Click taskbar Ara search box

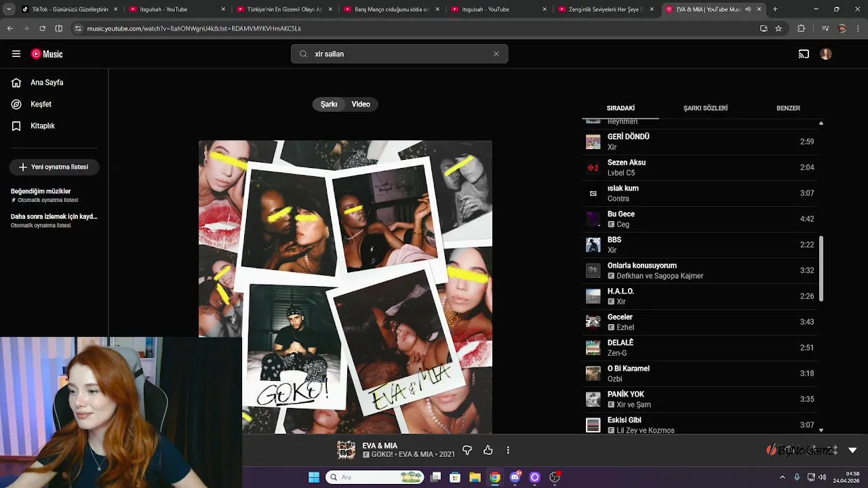375,477
